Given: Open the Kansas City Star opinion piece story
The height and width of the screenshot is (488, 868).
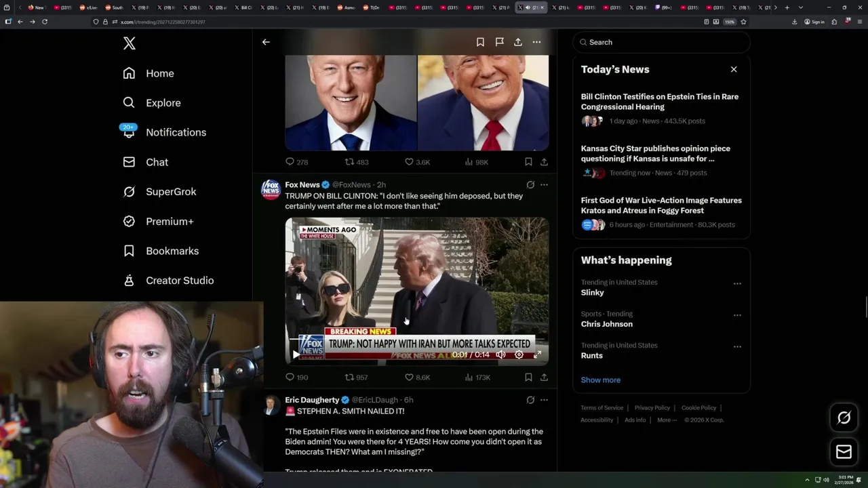Looking at the screenshot, I should tap(661, 161).
